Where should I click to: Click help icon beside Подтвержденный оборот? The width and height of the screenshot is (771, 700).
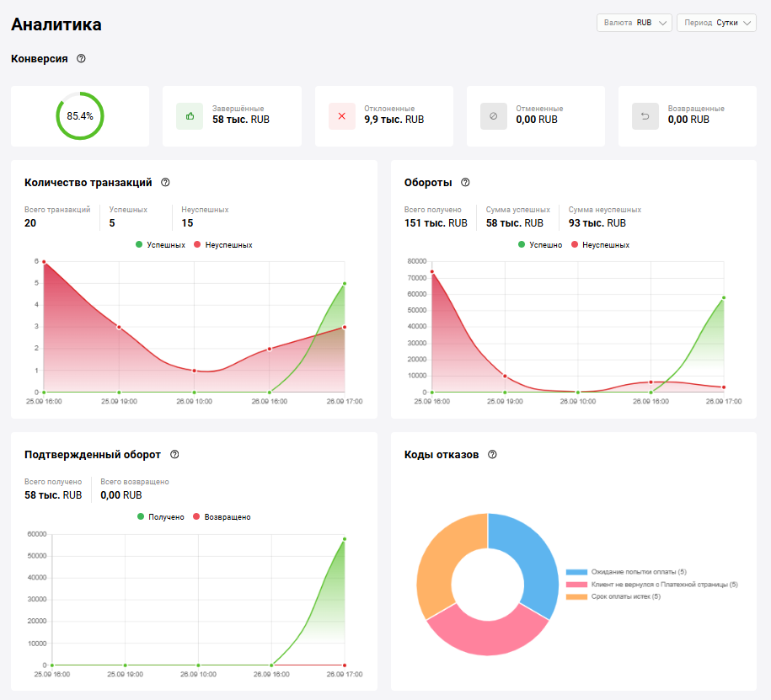tap(174, 454)
